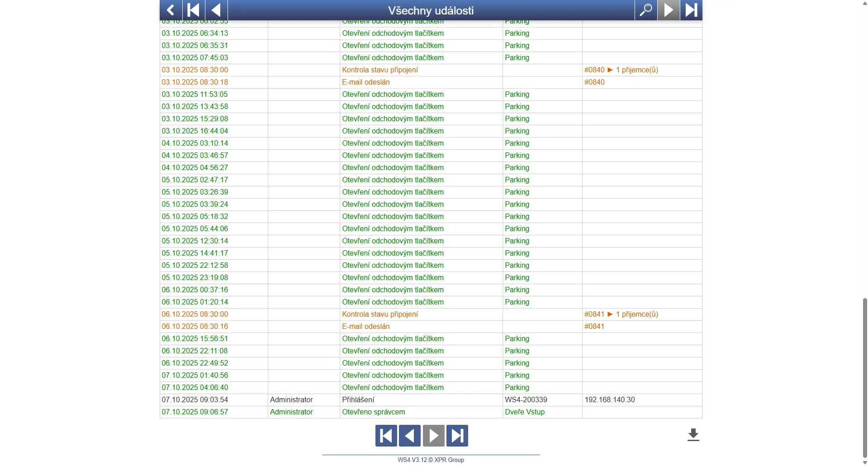Click the bottom first-page button

[386, 436]
